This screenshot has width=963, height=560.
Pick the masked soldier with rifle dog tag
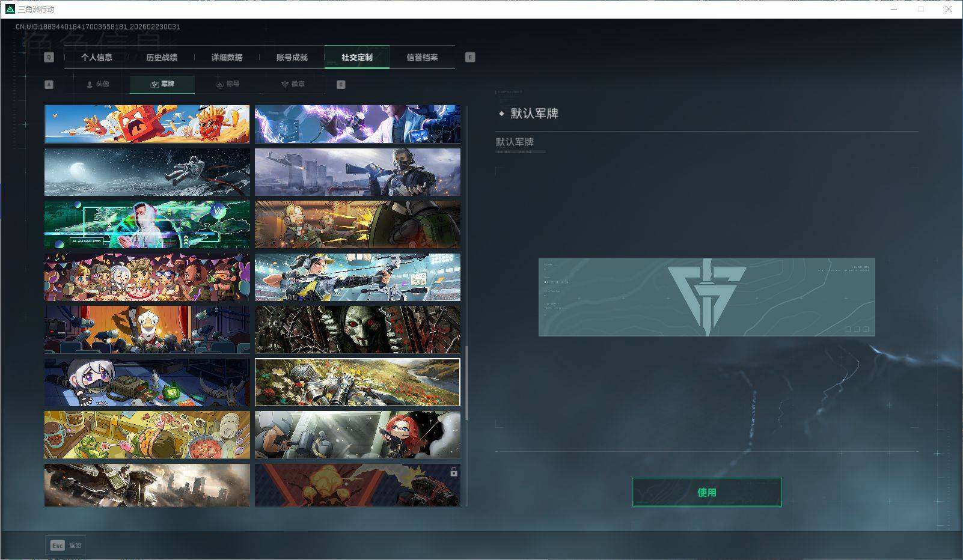tap(358, 172)
